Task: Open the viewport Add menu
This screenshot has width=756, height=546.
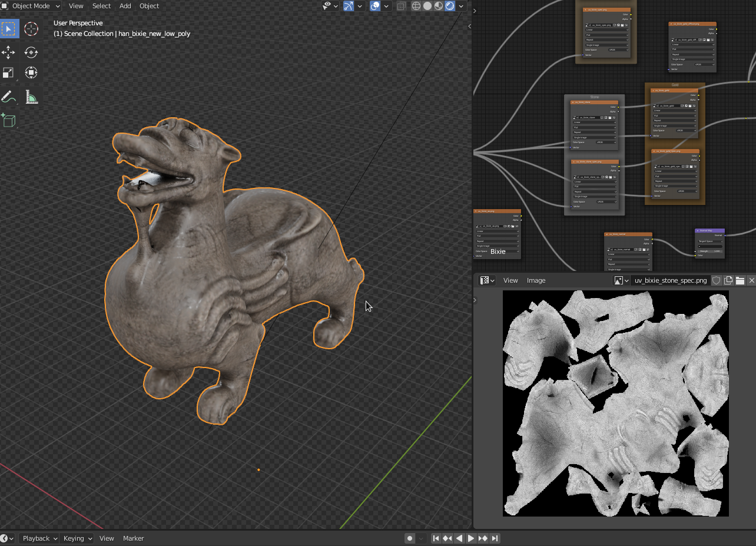Action: pyautogui.click(x=125, y=6)
